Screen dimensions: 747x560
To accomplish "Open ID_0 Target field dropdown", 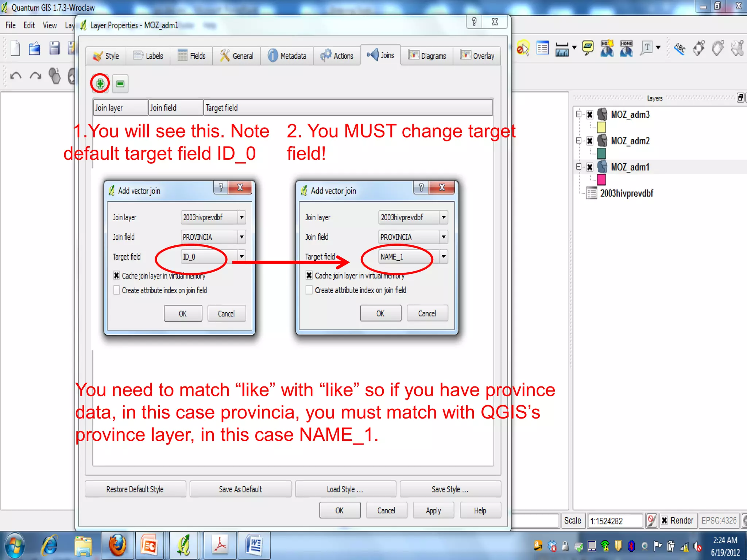I will pos(241,257).
